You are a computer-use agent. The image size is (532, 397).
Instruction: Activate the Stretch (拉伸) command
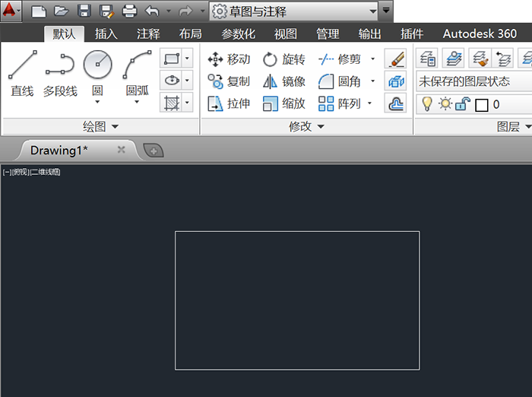click(x=229, y=103)
